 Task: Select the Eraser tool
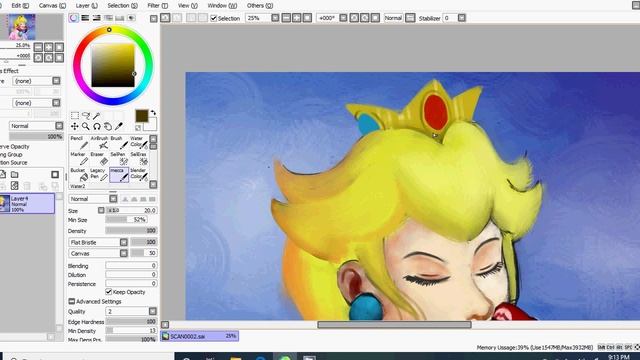[x=99, y=159]
